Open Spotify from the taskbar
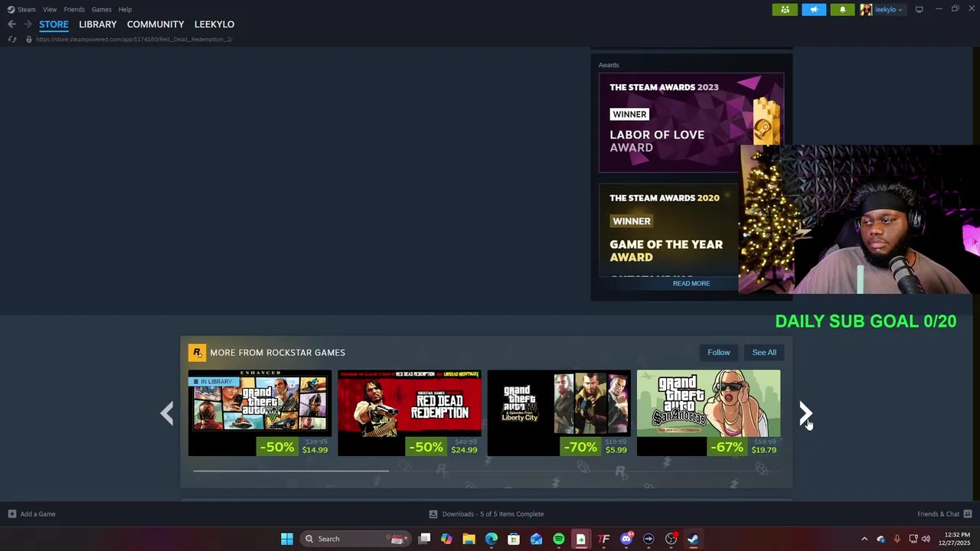This screenshot has height=551, width=980. pyautogui.click(x=559, y=539)
